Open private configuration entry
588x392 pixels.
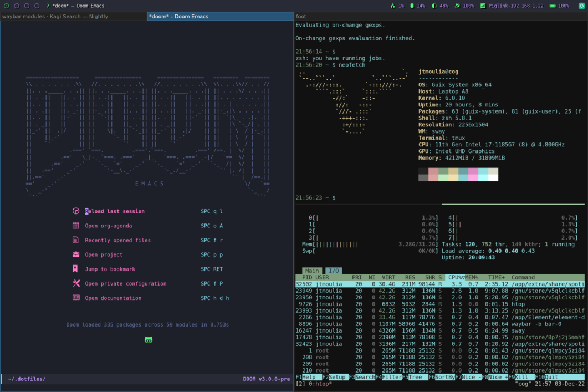pyautogui.click(x=126, y=283)
